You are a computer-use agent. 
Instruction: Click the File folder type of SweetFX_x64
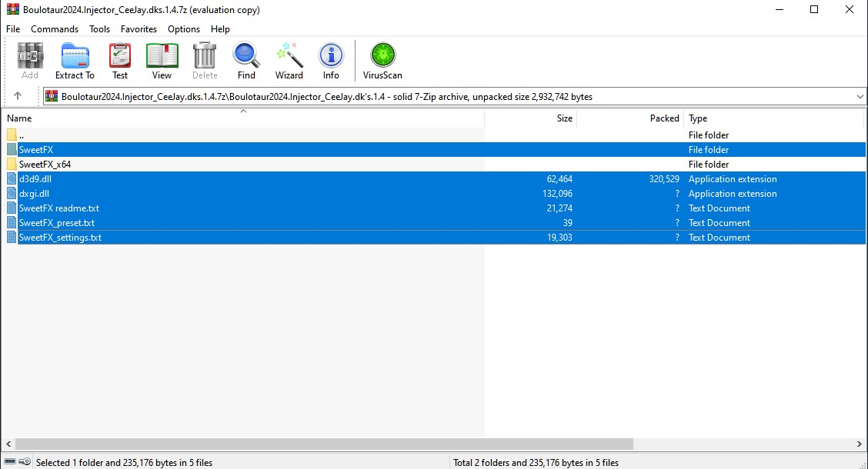point(709,165)
